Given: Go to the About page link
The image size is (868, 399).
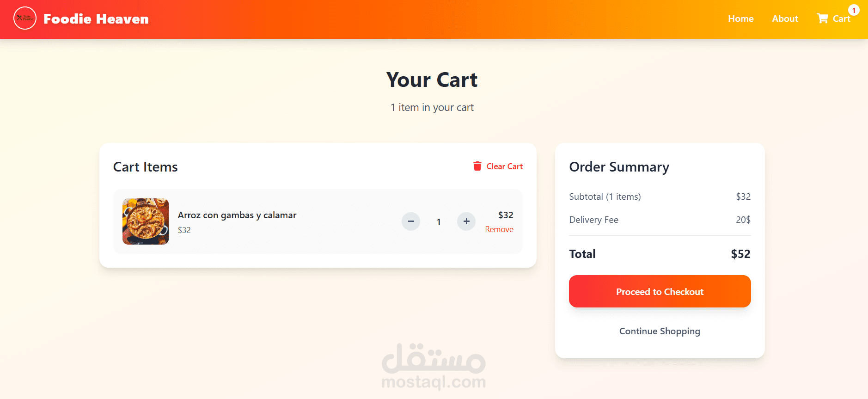Looking at the screenshot, I should 785,19.
